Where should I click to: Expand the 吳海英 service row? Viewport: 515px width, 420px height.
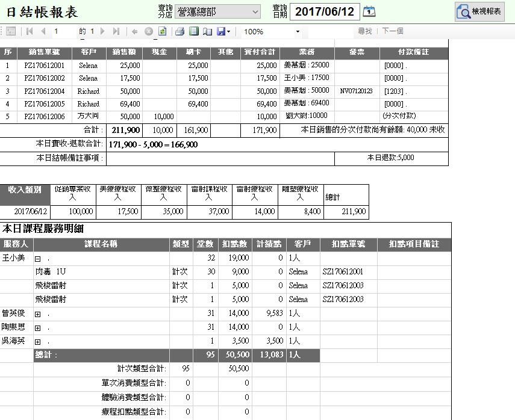(37, 342)
